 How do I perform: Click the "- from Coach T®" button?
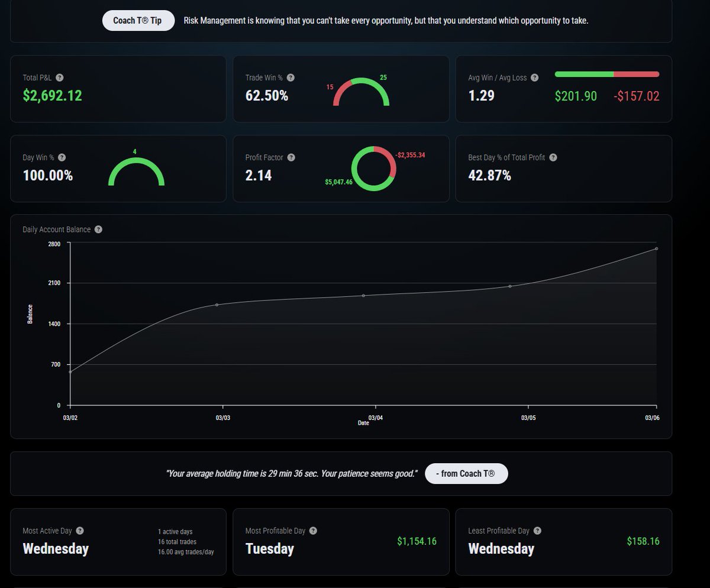[466, 473]
